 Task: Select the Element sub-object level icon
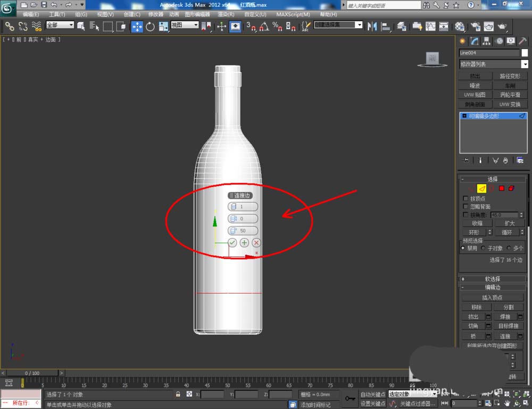pyautogui.click(x=511, y=188)
